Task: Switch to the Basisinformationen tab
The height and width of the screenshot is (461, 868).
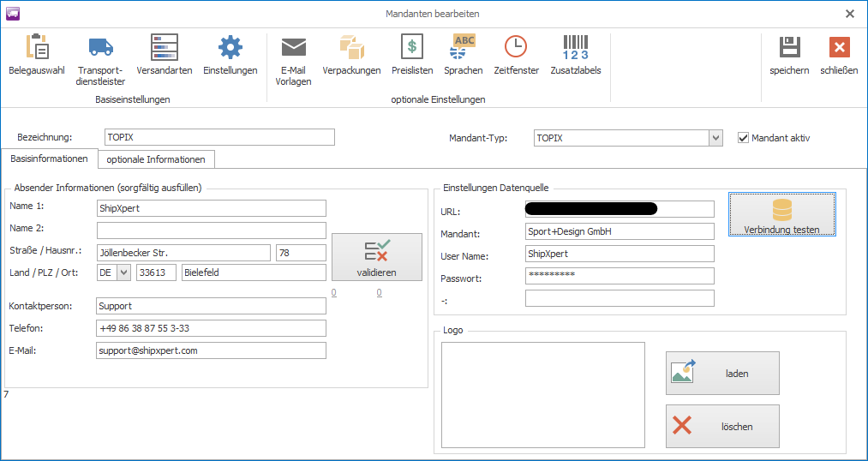Action: tap(50, 159)
